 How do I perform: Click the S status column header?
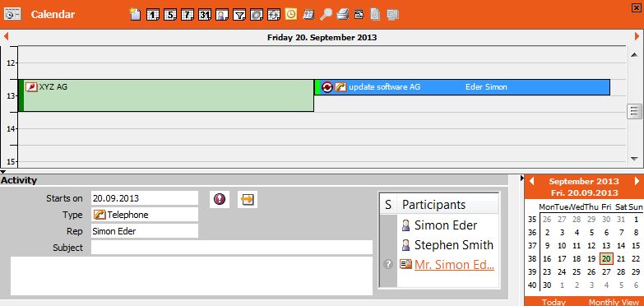tap(388, 204)
